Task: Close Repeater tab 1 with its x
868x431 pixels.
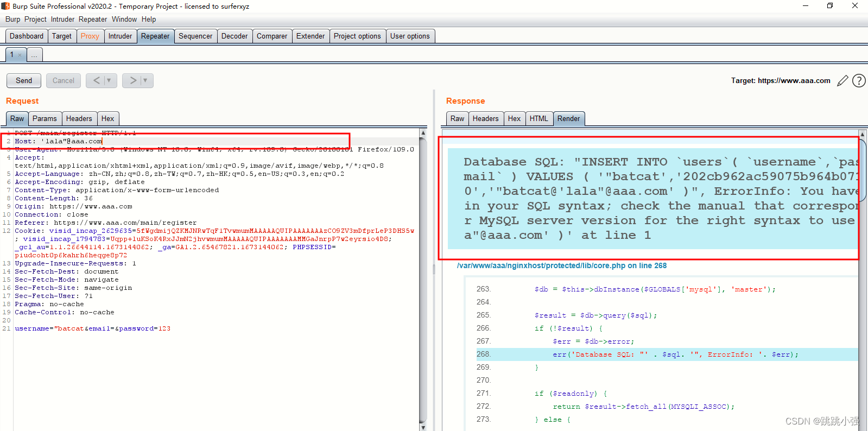Action: (20, 55)
